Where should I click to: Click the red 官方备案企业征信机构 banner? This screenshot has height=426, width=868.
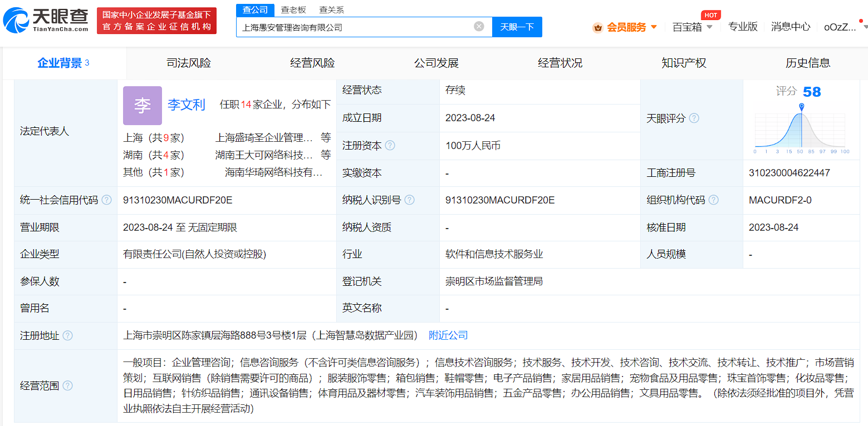click(x=157, y=21)
